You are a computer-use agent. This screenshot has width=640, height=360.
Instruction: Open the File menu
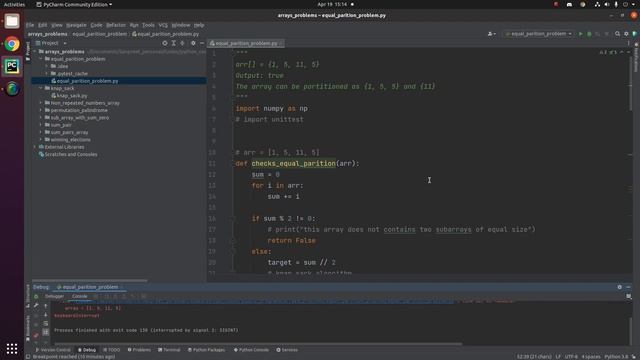pyautogui.click(x=30, y=25)
